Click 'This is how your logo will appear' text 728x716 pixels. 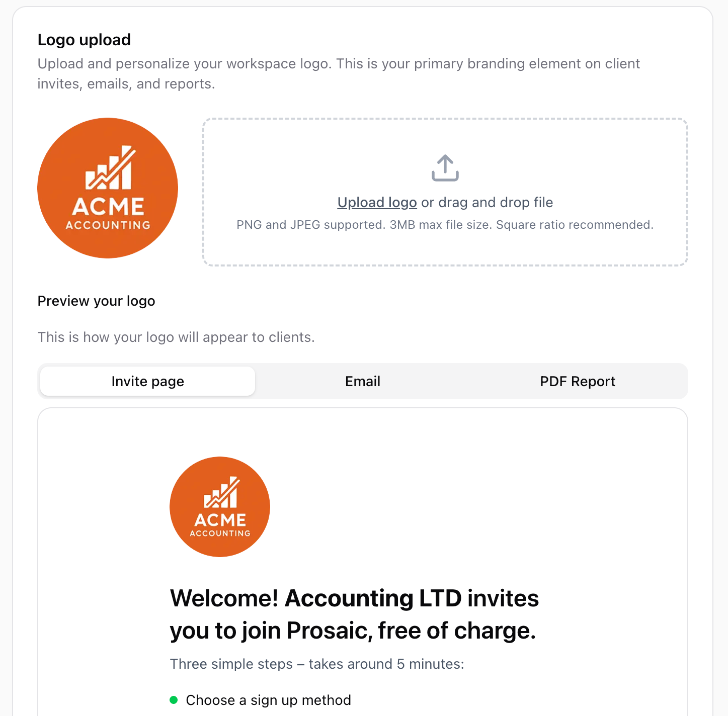click(x=176, y=337)
